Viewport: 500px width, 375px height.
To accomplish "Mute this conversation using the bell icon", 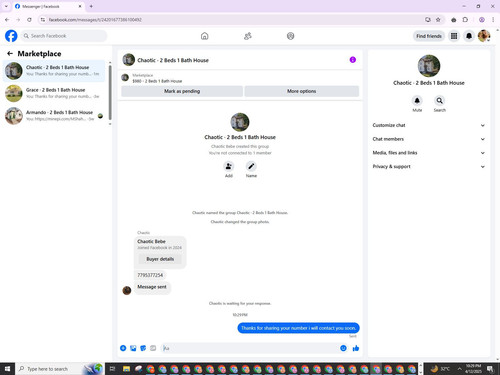I will (417, 100).
